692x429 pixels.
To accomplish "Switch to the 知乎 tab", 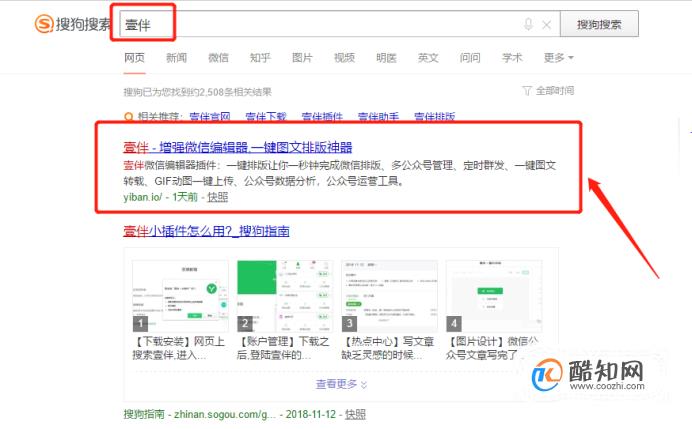I will 260,58.
